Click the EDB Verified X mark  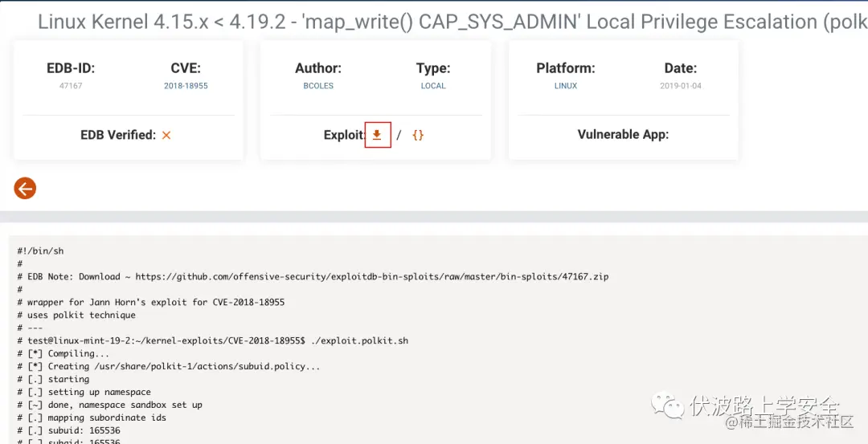[x=166, y=134]
